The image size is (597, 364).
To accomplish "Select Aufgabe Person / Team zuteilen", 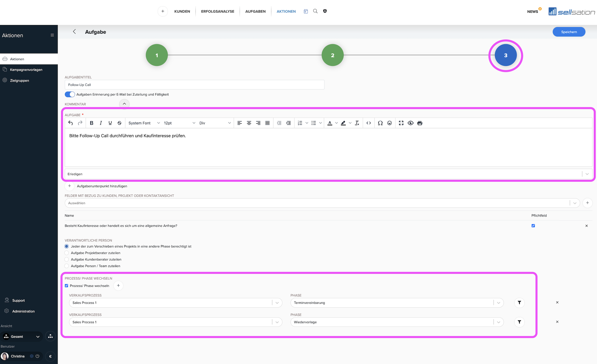I will (66, 266).
